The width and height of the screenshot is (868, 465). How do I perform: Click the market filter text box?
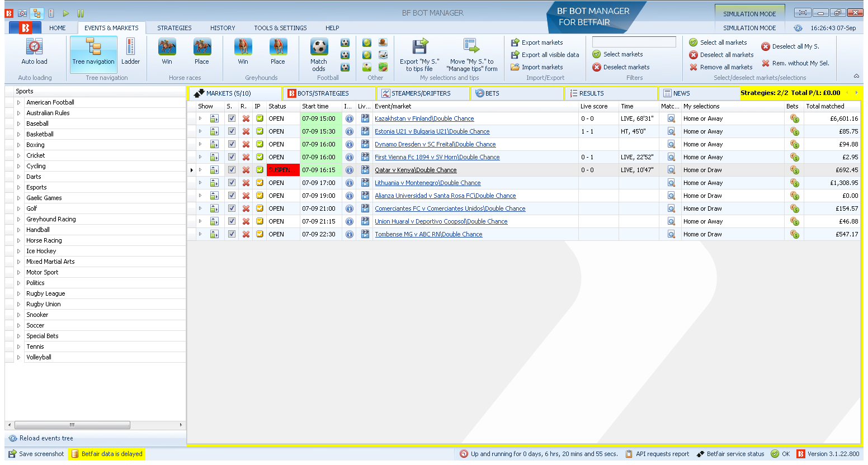point(634,42)
